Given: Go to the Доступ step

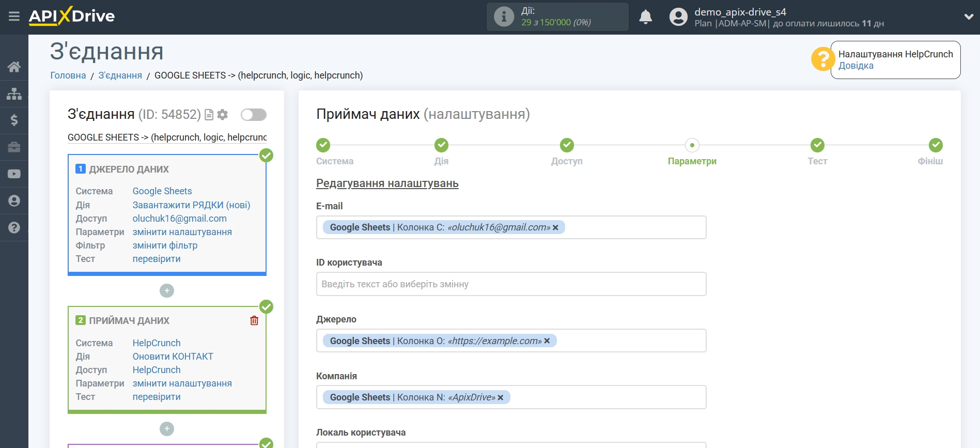Looking at the screenshot, I should point(567,145).
